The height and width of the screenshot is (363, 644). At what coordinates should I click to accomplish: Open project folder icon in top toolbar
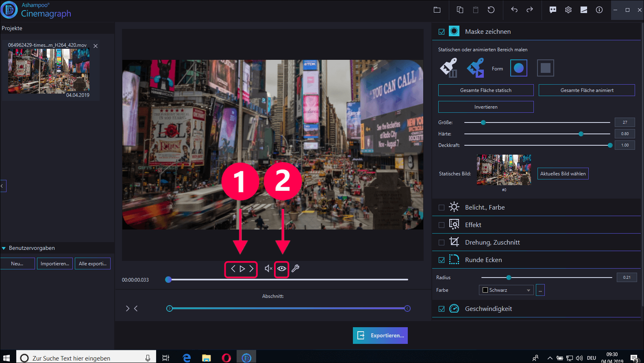[437, 10]
